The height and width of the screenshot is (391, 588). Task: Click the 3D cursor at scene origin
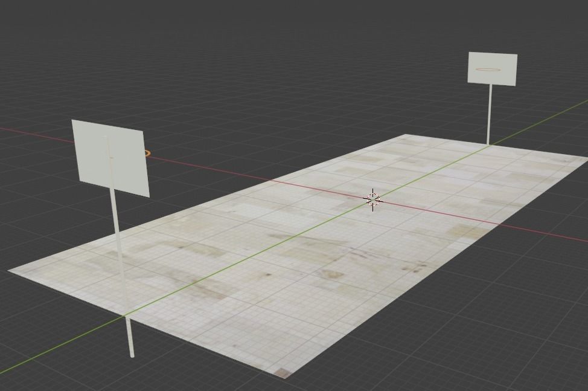[373, 199]
